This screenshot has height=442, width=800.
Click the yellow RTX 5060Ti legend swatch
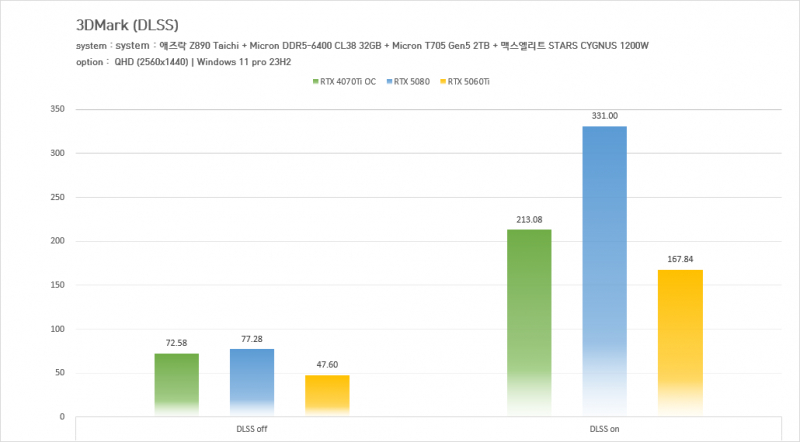[442, 81]
